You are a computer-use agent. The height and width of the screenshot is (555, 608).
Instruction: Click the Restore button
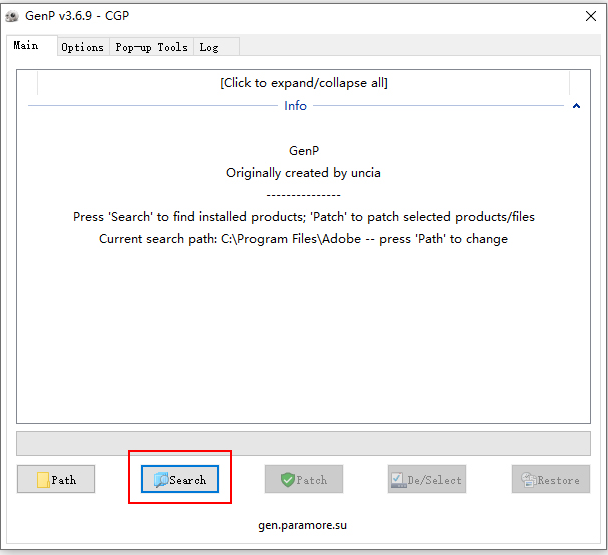pyautogui.click(x=551, y=479)
